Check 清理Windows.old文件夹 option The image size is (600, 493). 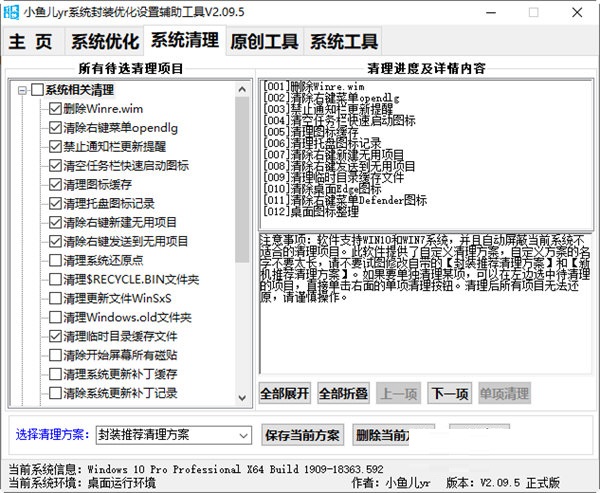[x=55, y=317]
